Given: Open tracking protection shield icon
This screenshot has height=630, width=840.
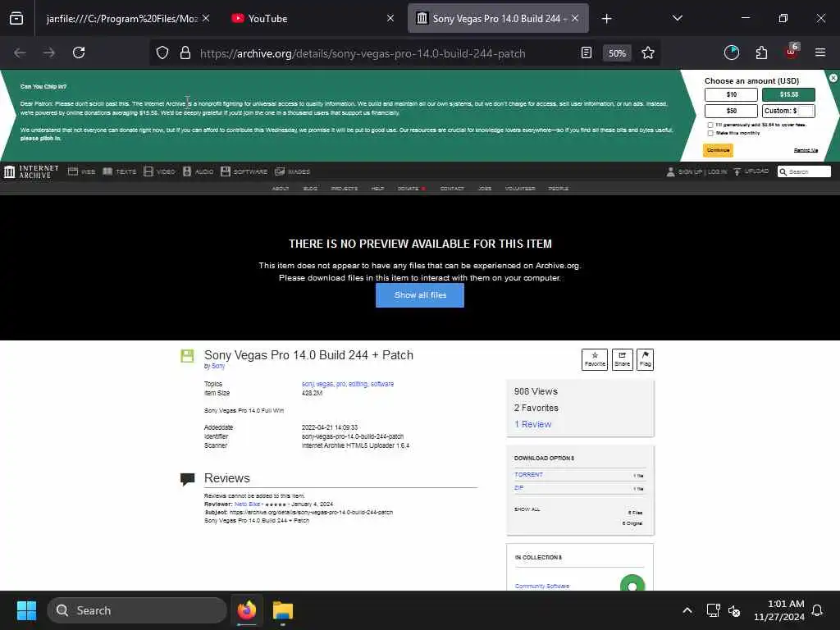Looking at the screenshot, I should pyautogui.click(x=162, y=52).
